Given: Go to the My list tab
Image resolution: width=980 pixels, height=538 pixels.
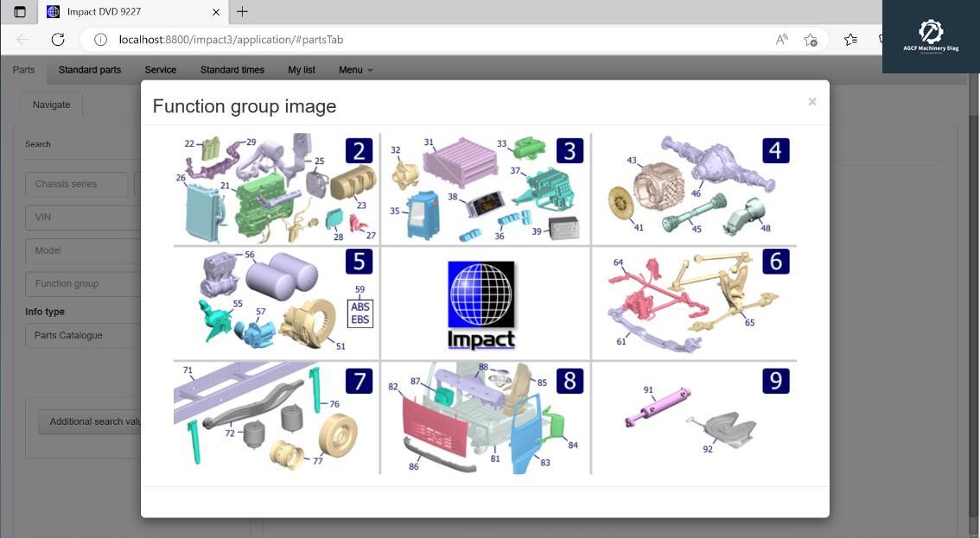Looking at the screenshot, I should (302, 70).
